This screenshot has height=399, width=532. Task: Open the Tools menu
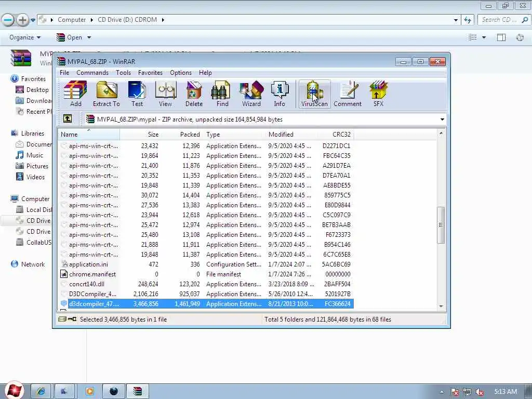123,73
